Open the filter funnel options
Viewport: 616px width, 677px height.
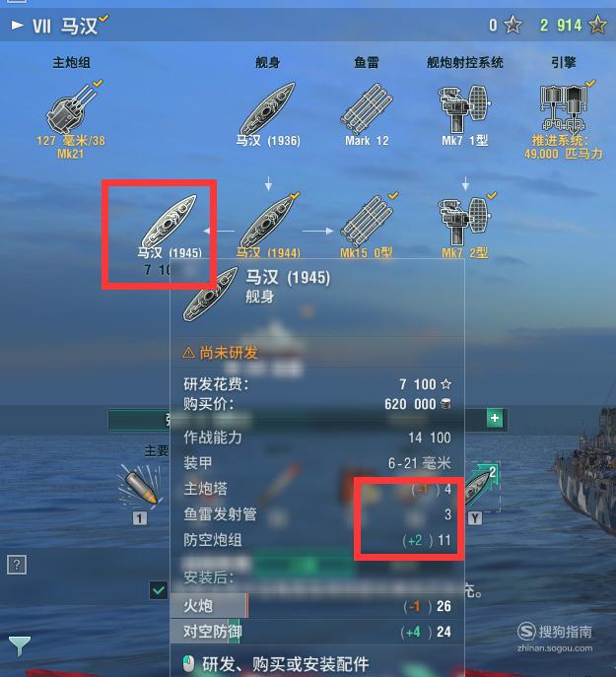pos(20,645)
